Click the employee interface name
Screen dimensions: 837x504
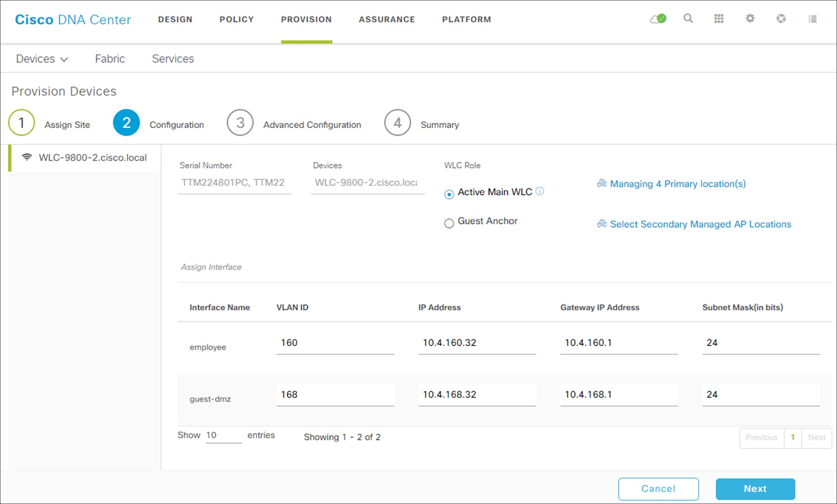(x=208, y=347)
